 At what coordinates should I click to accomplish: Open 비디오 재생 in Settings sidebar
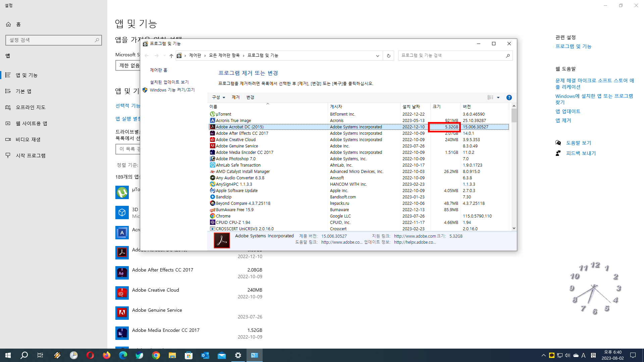(x=54, y=139)
